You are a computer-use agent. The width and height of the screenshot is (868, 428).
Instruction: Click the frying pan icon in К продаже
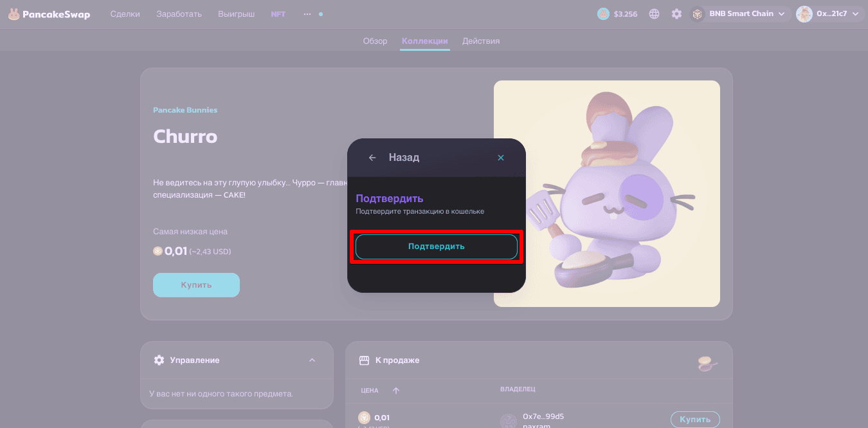click(707, 364)
